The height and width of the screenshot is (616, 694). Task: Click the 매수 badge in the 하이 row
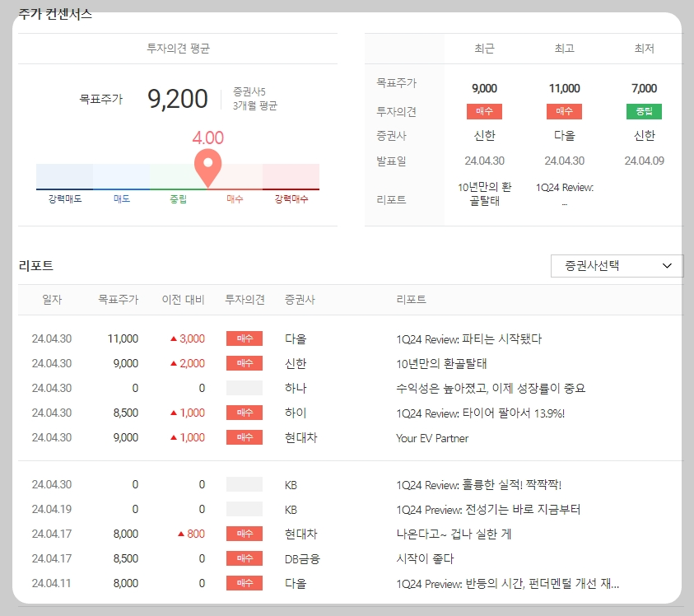click(245, 413)
